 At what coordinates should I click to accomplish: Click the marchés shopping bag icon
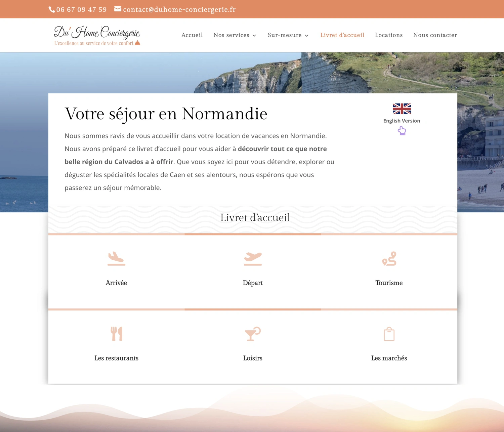click(x=389, y=334)
